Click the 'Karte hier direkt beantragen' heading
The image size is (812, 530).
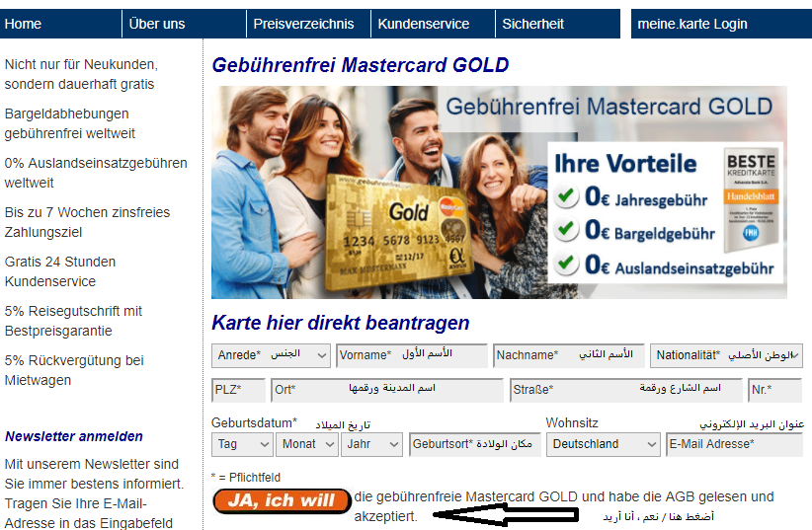[x=341, y=323]
